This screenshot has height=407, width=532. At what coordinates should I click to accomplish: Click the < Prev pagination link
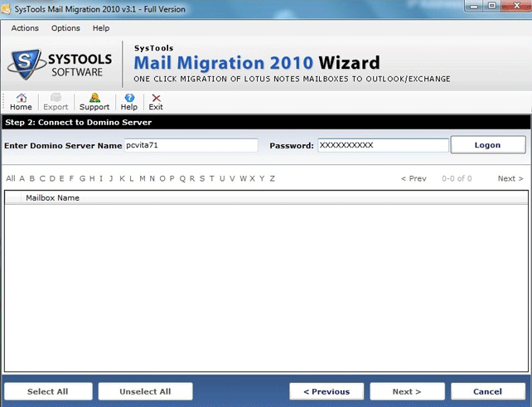(x=414, y=178)
